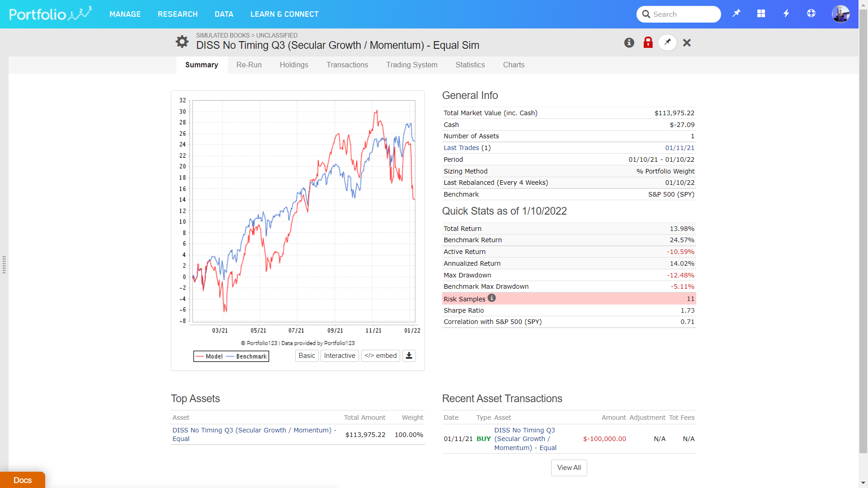
Task: Click the Risk Samples info icon
Action: pyautogui.click(x=492, y=298)
